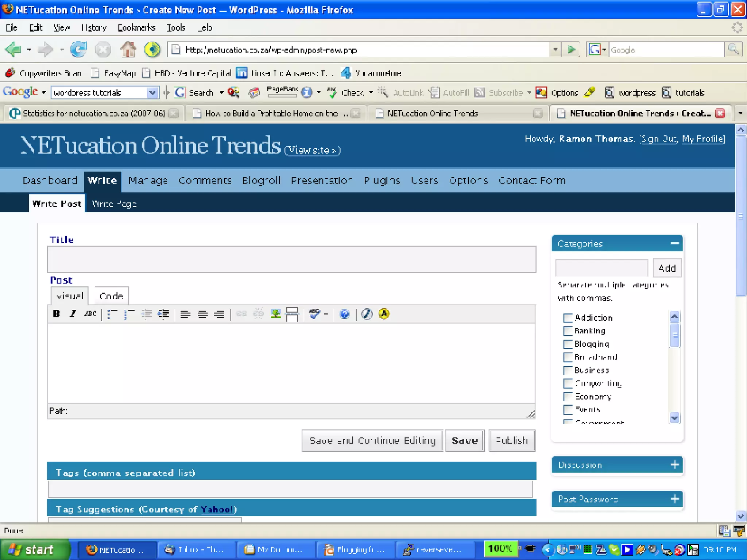Expand the Discussion panel
The image size is (747, 560).
click(674, 465)
